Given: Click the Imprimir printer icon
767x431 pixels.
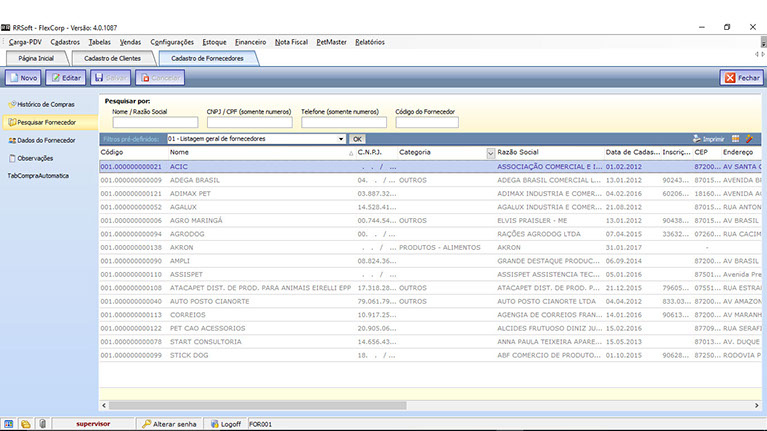Looking at the screenshot, I should tap(708, 139).
